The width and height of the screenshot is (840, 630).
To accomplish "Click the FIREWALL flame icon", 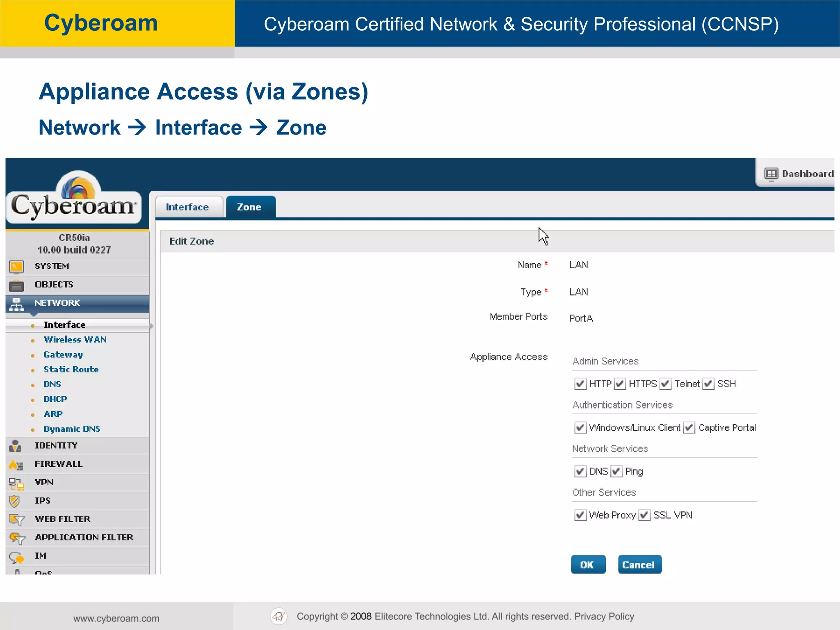I will tap(16, 465).
